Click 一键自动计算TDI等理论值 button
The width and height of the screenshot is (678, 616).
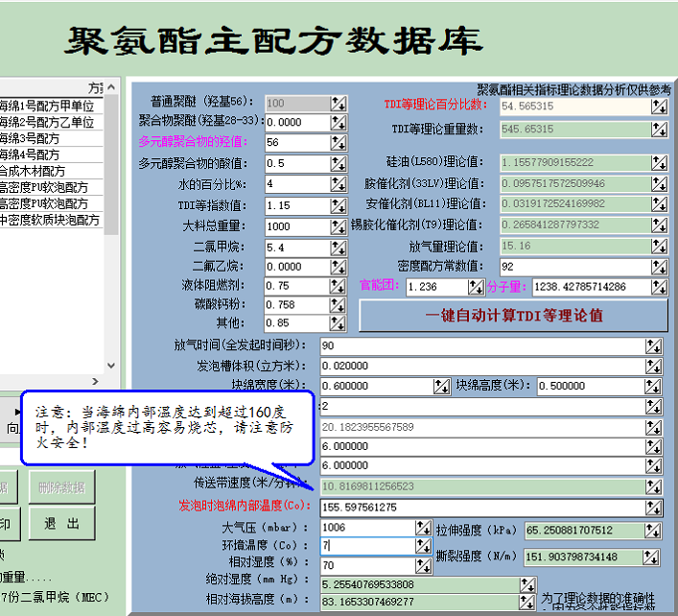tap(514, 316)
